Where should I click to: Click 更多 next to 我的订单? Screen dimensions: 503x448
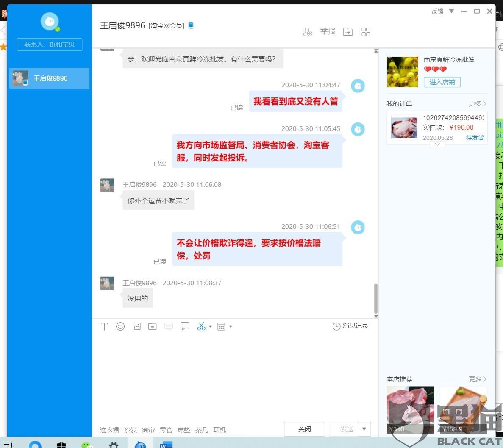pyautogui.click(x=477, y=104)
